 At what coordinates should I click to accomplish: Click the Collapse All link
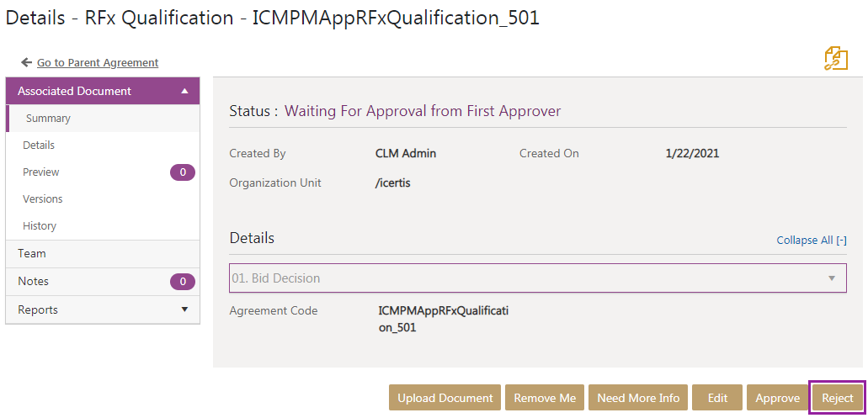pyautogui.click(x=811, y=240)
